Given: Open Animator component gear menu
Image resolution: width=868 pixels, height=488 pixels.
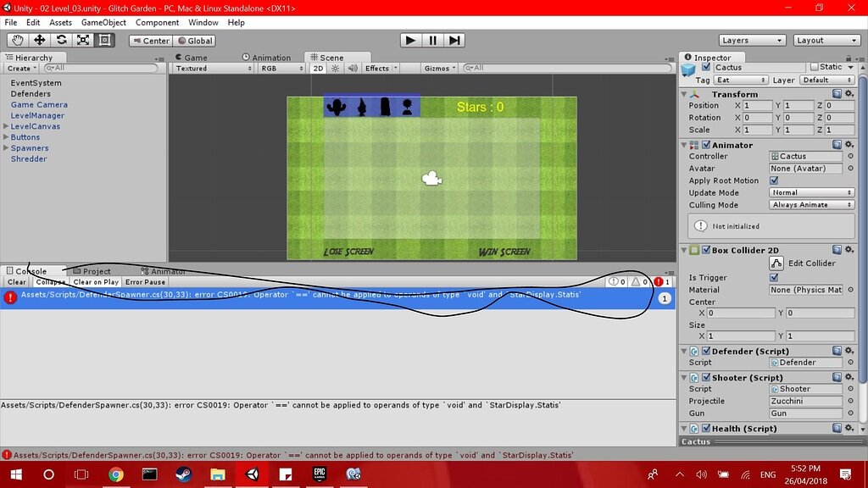Looking at the screenshot, I should point(849,144).
